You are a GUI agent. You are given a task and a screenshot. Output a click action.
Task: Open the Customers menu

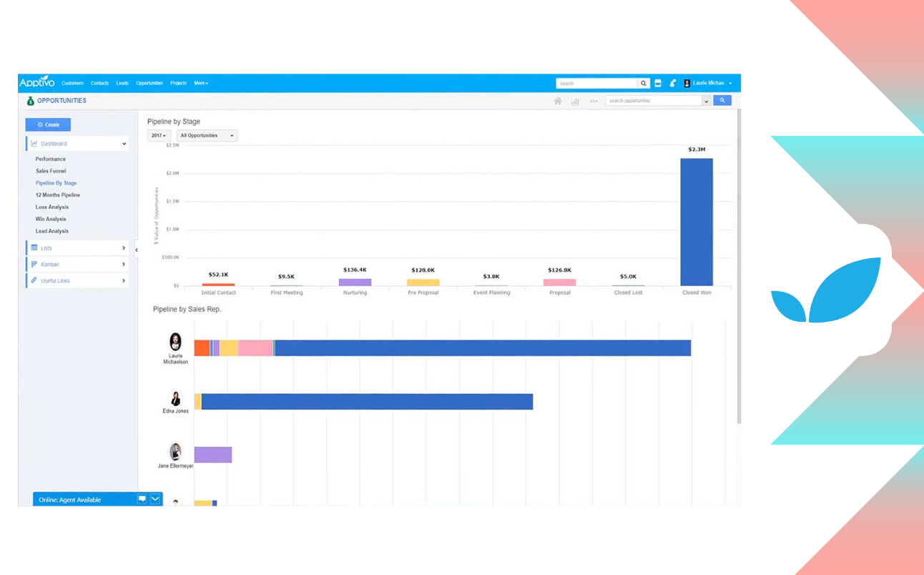click(72, 83)
